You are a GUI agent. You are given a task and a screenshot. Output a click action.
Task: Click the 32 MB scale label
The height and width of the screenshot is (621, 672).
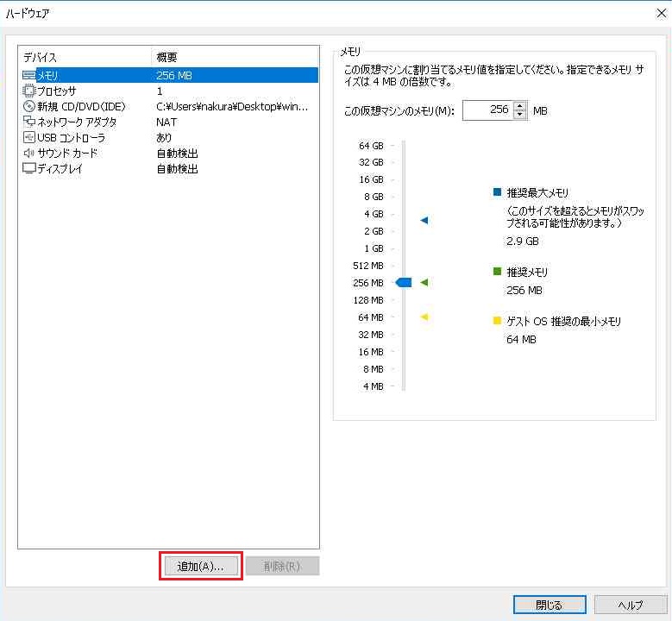371,335
